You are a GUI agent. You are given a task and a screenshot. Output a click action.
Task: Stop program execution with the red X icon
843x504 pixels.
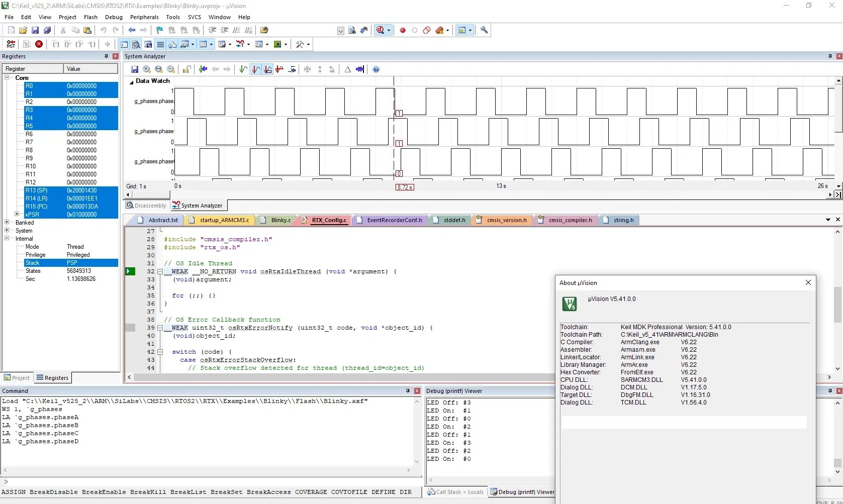point(39,44)
